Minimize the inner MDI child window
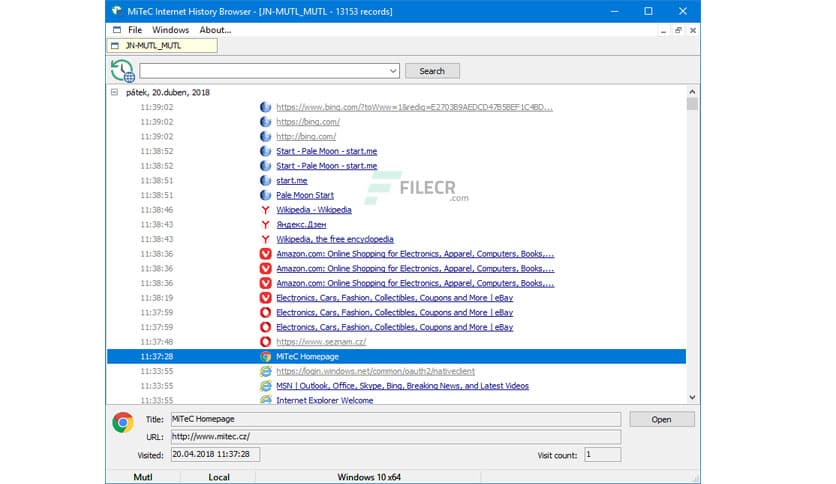836x484 pixels. [663, 30]
